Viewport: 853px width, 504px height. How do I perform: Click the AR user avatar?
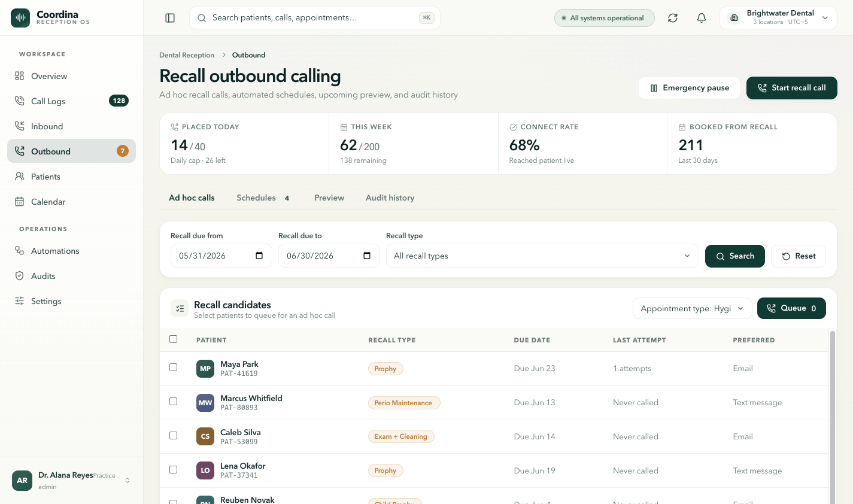pos(22,481)
